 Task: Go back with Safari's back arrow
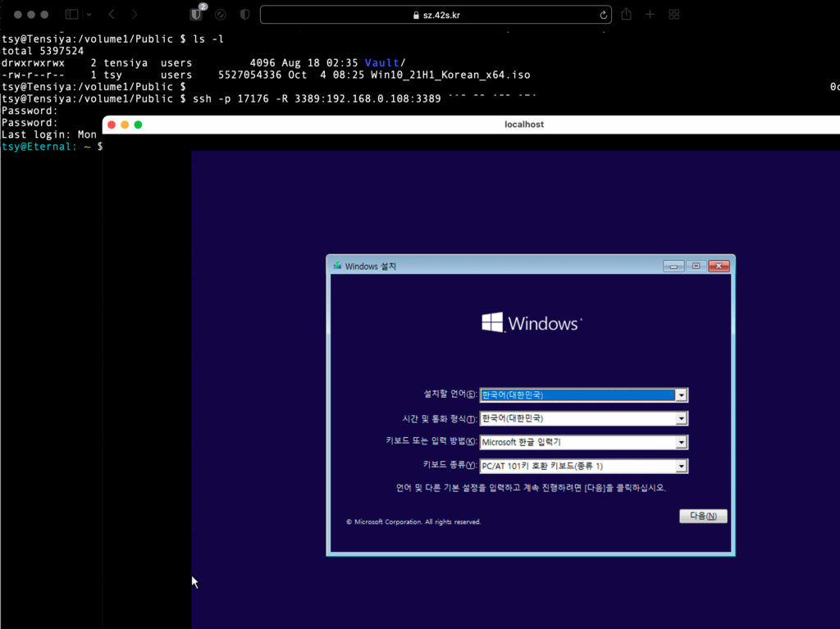pos(112,15)
